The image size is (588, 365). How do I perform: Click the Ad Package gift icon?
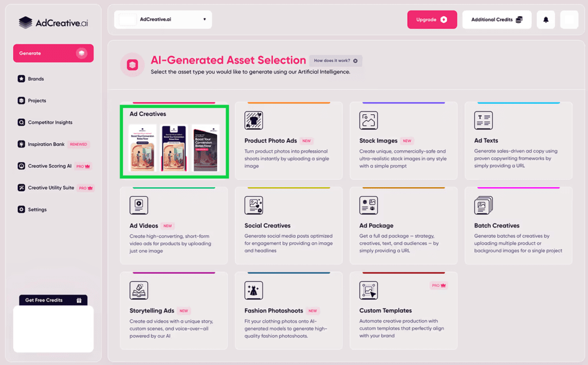(369, 205)
